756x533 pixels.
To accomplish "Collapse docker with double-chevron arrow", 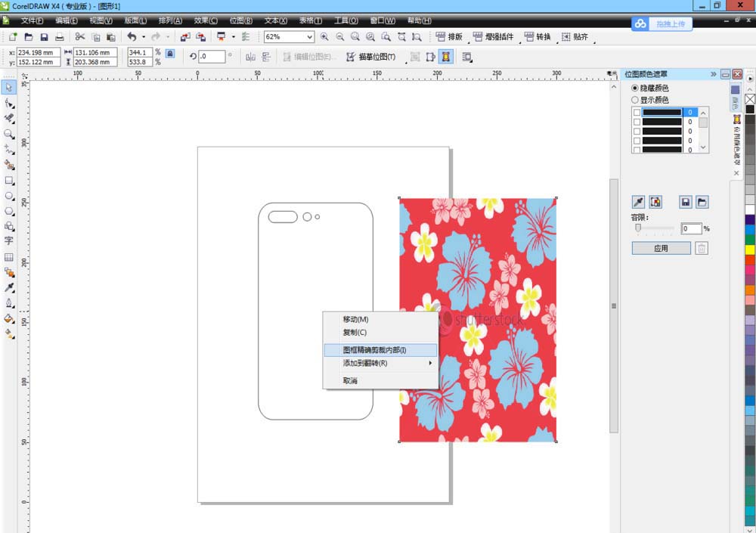I will (x=713, y=74).
